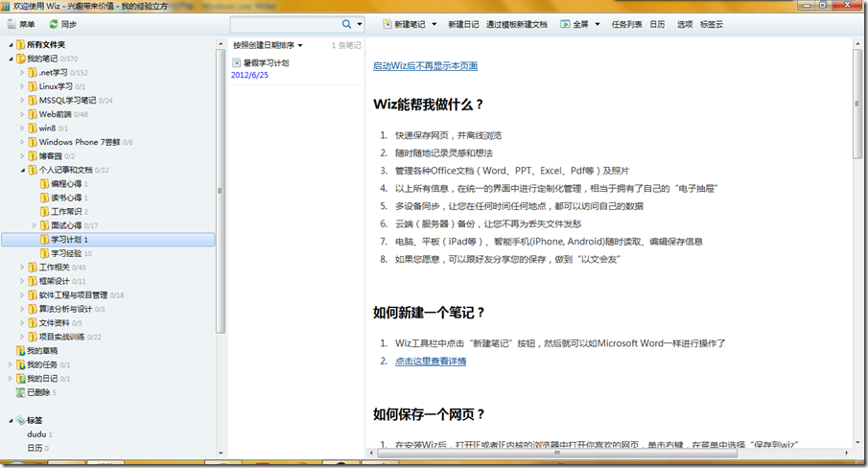Collapse the 我的笔记 folder

click(11, 58)
